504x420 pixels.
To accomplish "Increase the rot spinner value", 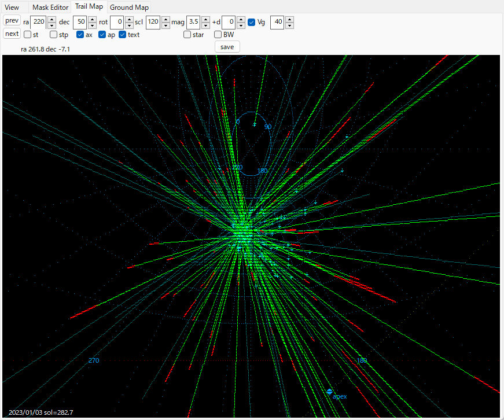I will (129, 19).
